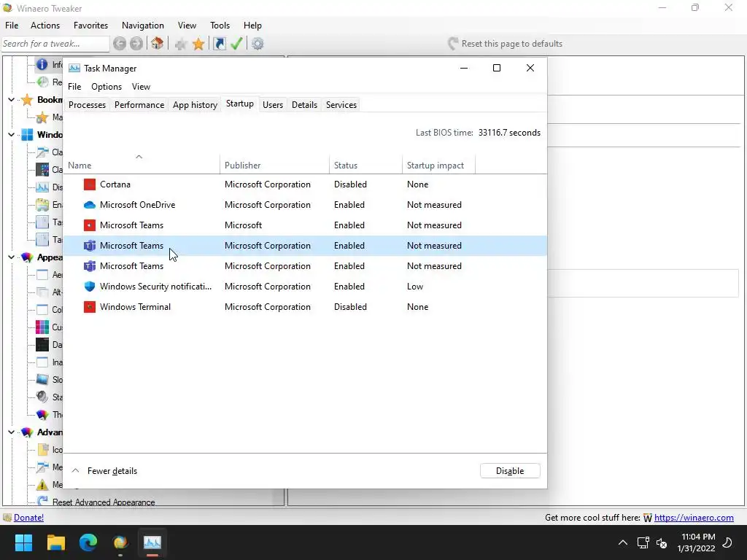Open Task Manager Options menu

107,87
